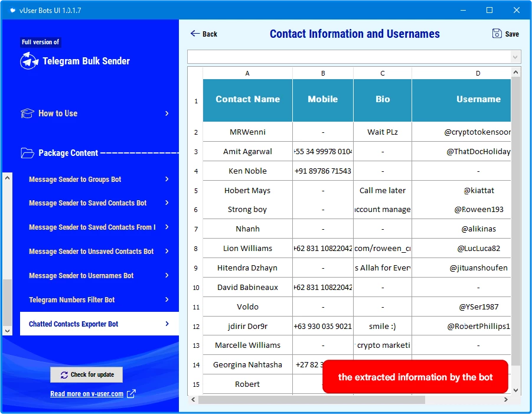Click the @kiattat username cell
Image resolution: width=532 pixels, height=414 pixels.
pos(461,190)
